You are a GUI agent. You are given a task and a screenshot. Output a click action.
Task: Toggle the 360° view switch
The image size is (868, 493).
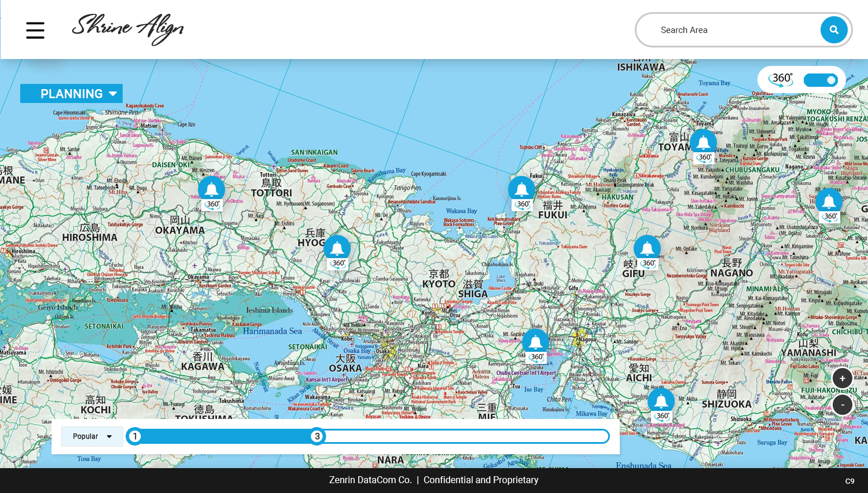point(821,80)
